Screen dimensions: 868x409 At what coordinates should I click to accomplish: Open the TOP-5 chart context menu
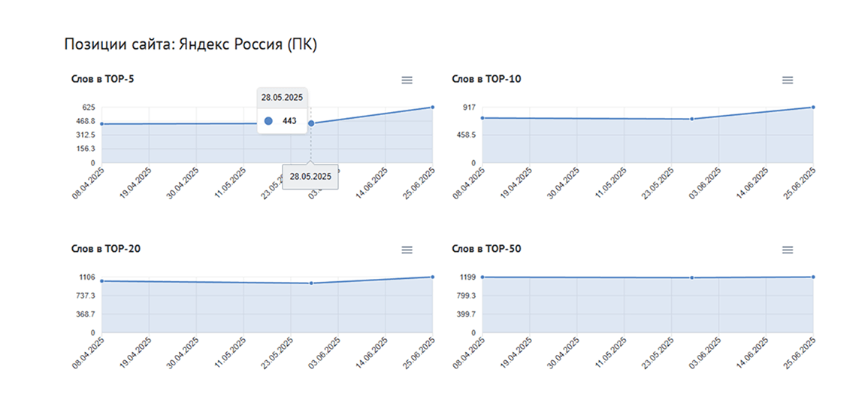407,80
